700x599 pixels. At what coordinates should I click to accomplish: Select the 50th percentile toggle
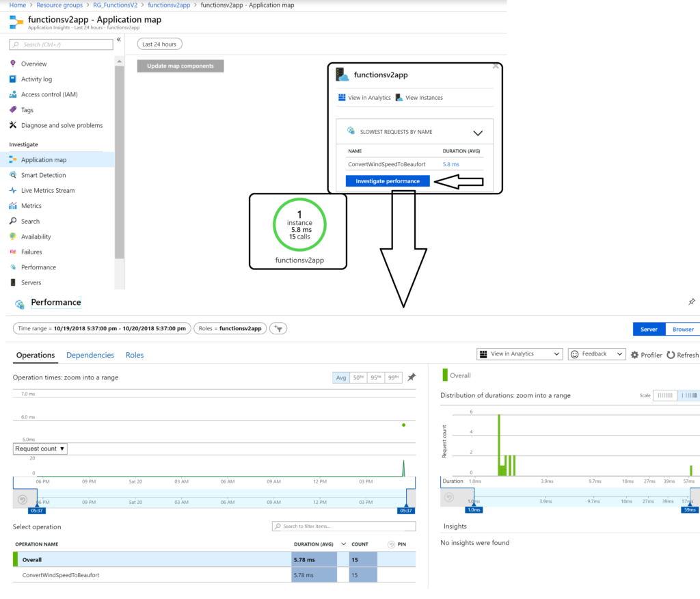tap(358, 377)
